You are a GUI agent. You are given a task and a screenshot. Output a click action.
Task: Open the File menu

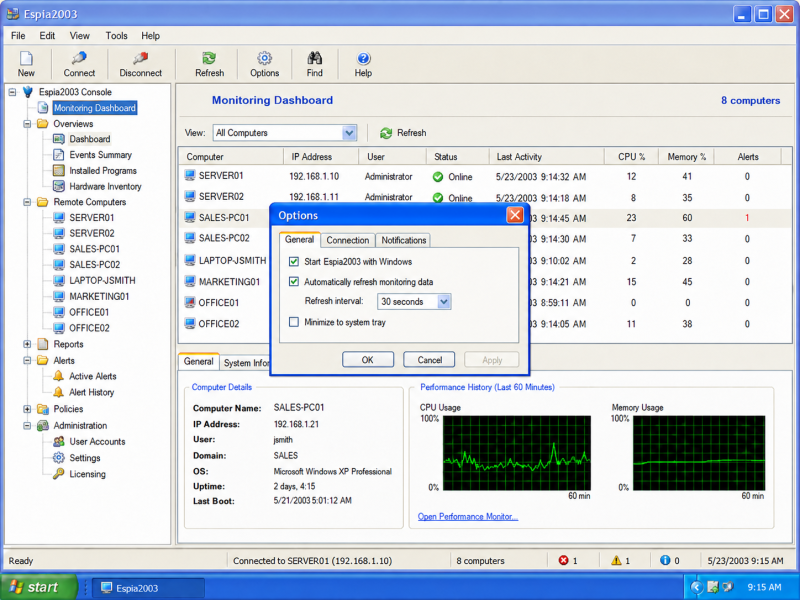(18, 36)
